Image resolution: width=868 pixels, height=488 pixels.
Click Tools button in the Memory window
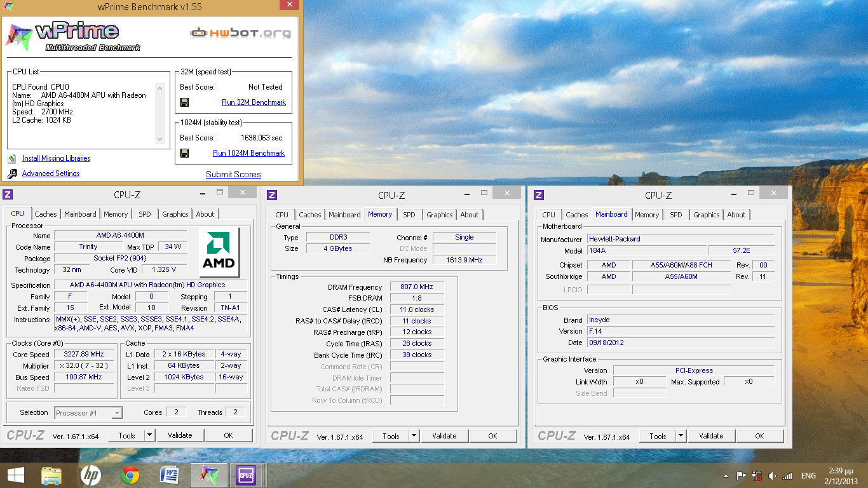[x=391, y=436]
